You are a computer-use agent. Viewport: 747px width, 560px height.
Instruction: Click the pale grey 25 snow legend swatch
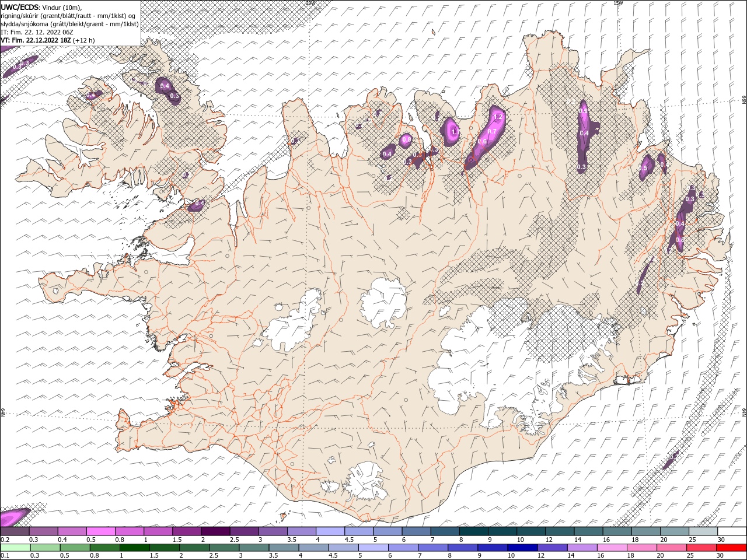point(703,531)
